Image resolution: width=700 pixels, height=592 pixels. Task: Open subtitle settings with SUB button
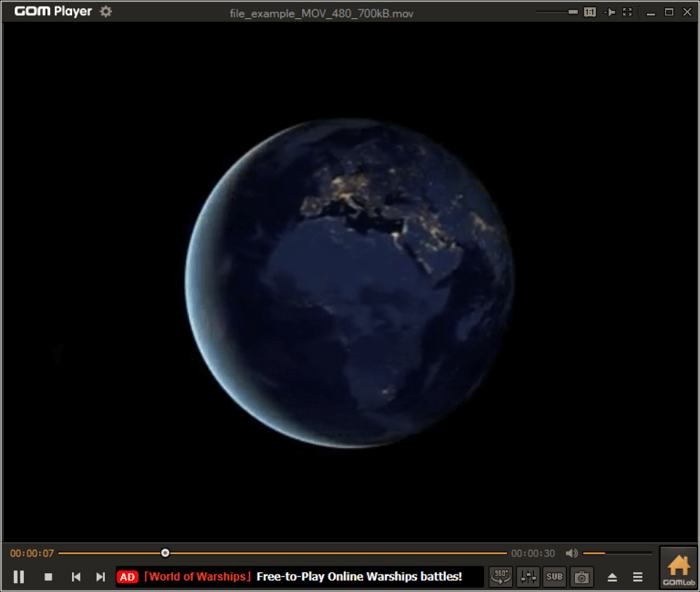[x=554, y=577]
